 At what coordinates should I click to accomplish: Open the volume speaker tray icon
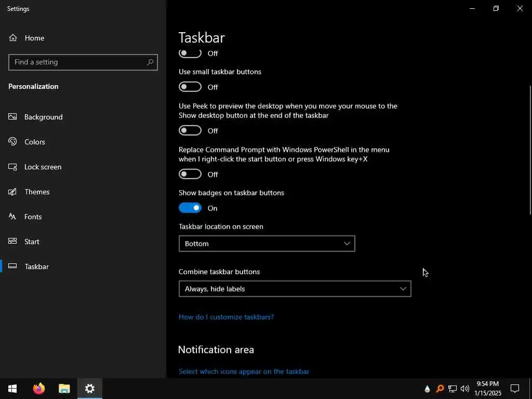[x=465, y=389]
